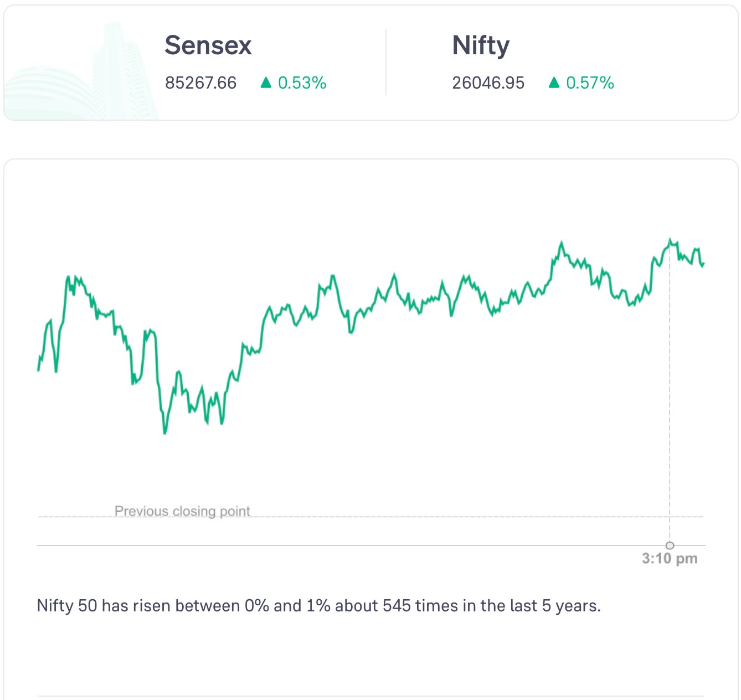Select the circle marker on the time axis
Viewport: 741px width, 700px height.
pos(670,545)
